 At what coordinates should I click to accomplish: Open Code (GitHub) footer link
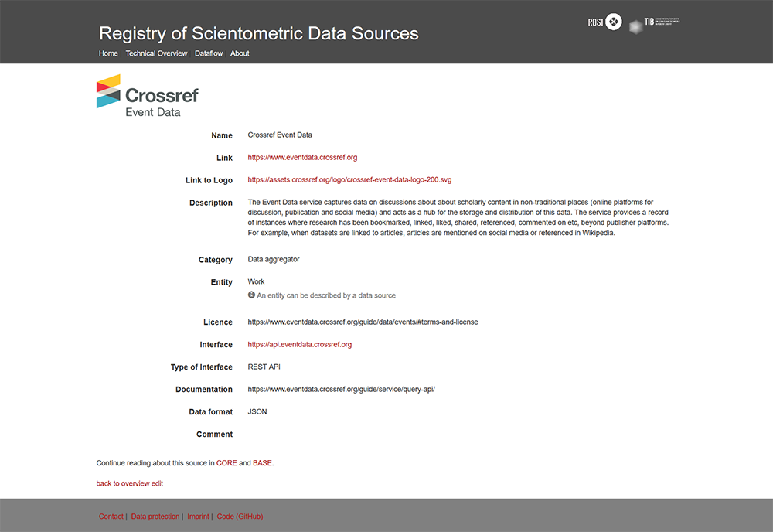pos(240,517)
